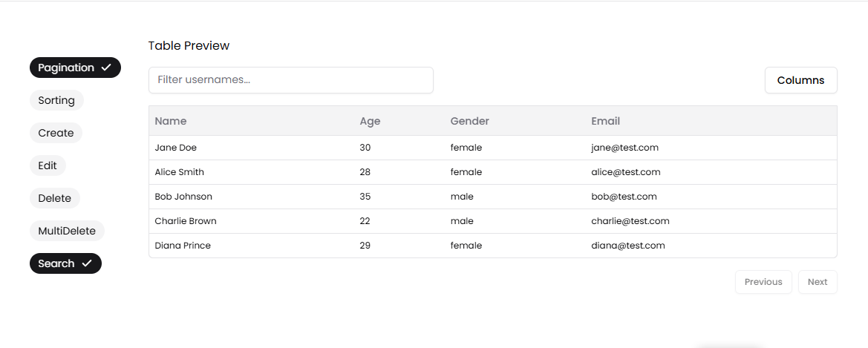Click the Gender column header

469,121
